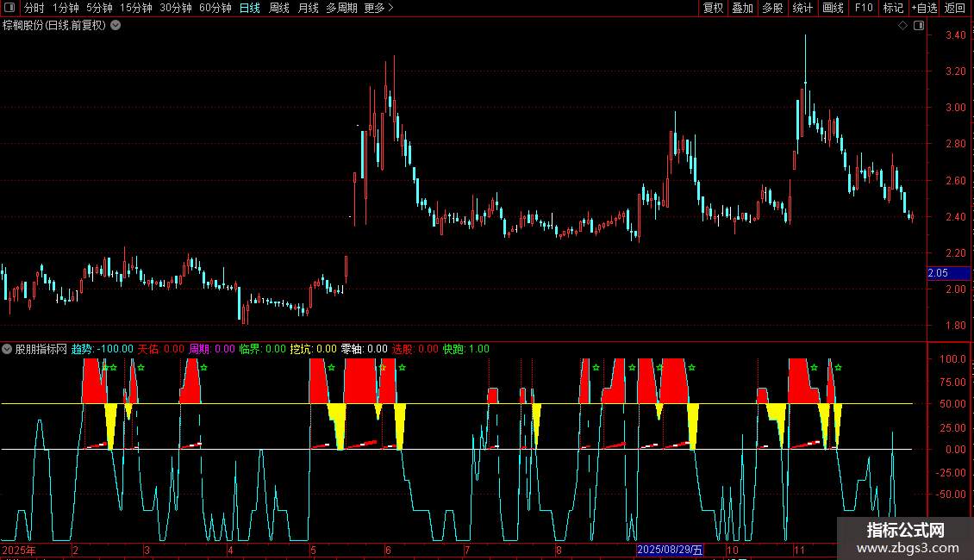Switch to 周线 weekly chart
This screenshot has height=560, width=974.
click(x=279, y=8)
